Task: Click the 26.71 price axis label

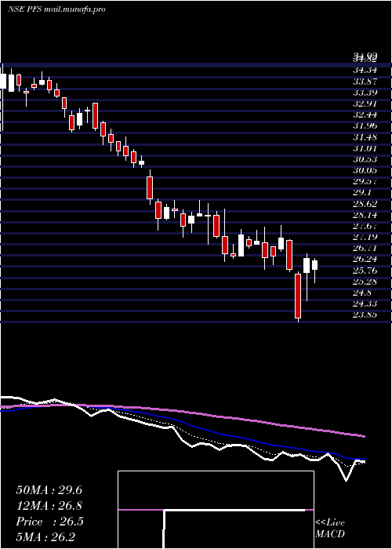Action: pos(365,249)
